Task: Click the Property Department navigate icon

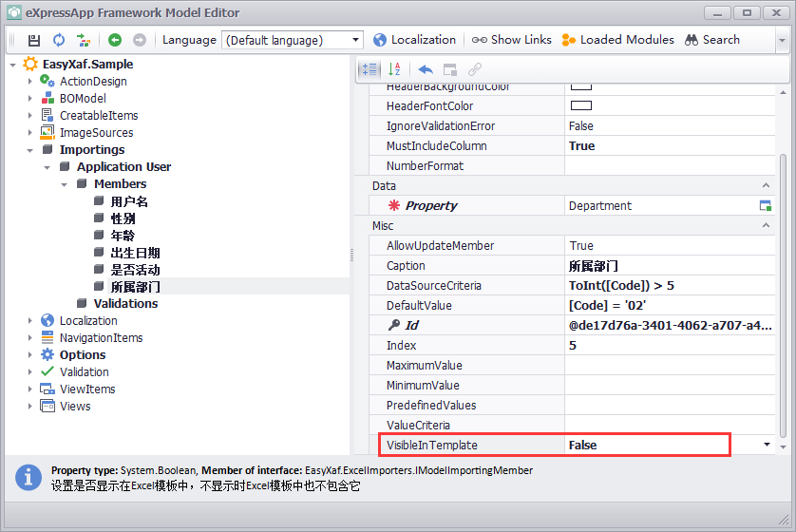Action: click(765, 206)
